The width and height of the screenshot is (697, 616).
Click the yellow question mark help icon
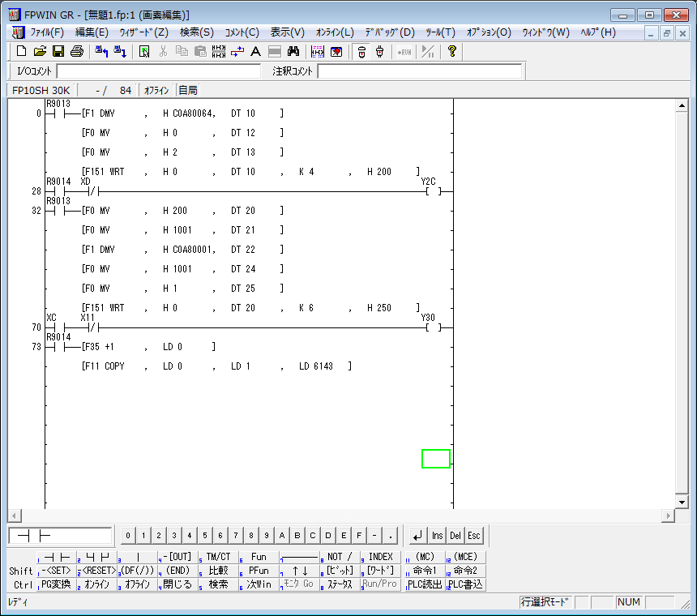pos(452,52)
